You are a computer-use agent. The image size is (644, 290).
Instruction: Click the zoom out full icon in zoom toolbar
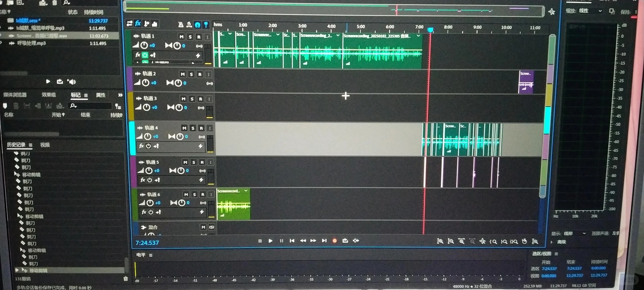pos(482,241)
